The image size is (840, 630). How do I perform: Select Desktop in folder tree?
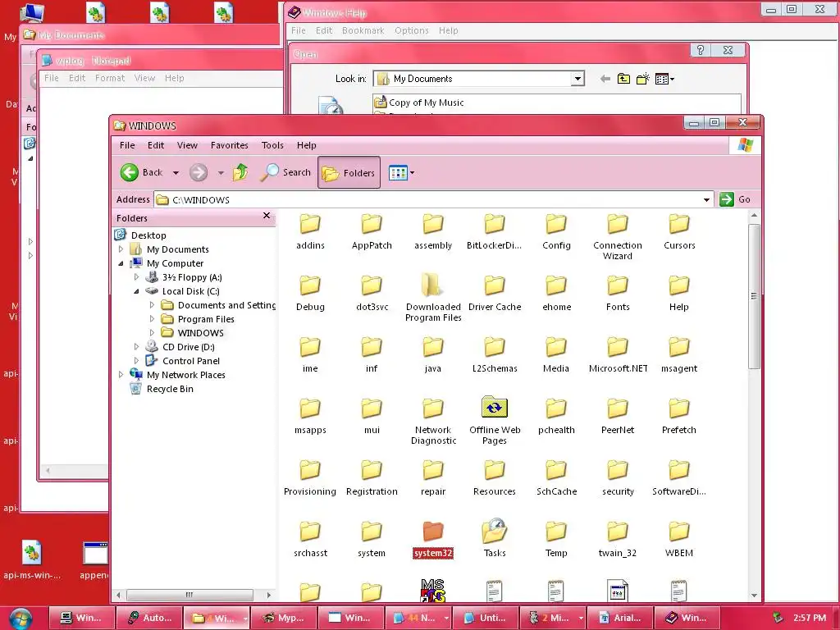pyautogui.click(x=148, y=235)
